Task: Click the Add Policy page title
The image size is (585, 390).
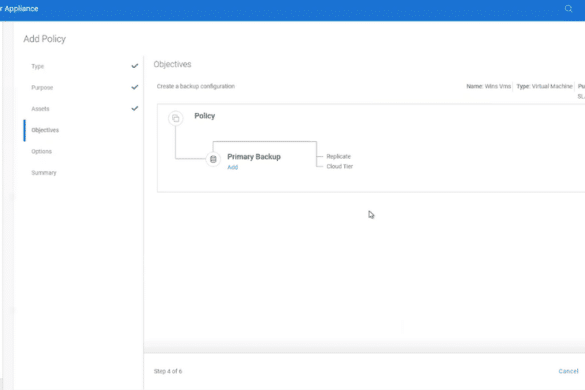Action: [44, 39]
